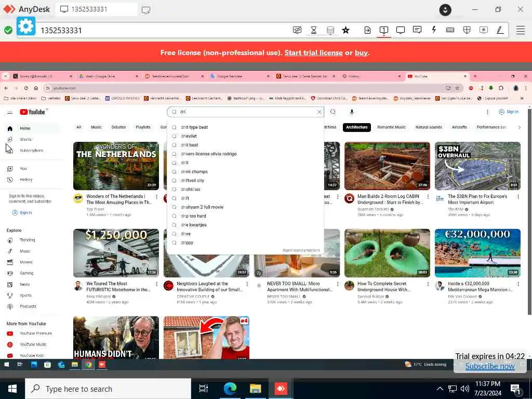
Task: Click AnyDesk new session tab icon
Action: pos(146,10)
